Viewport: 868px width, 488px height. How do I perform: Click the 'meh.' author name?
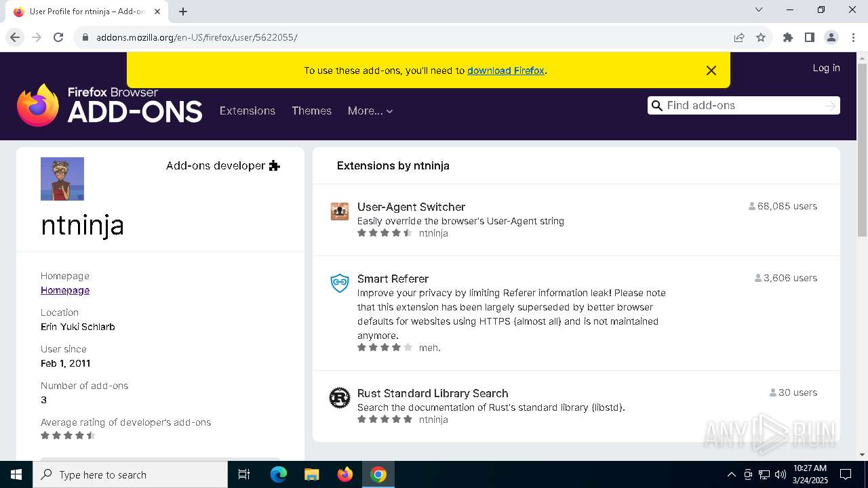coord(430,348)
